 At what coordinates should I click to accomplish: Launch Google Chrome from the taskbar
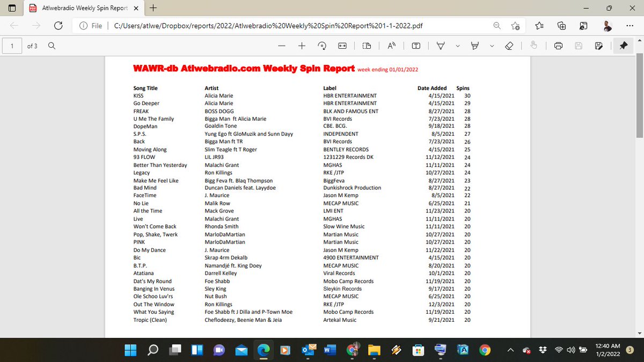[x=485, y=350]
